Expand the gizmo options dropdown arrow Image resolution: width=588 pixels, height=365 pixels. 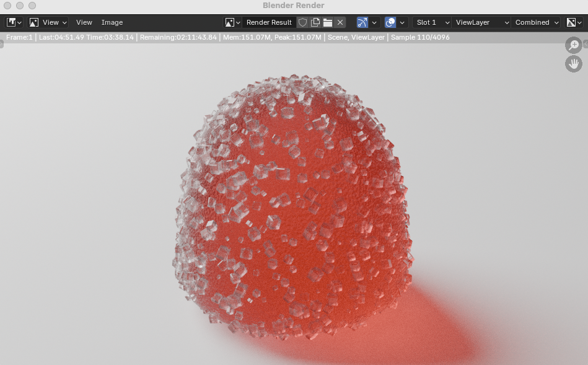[x=374, y=22]
